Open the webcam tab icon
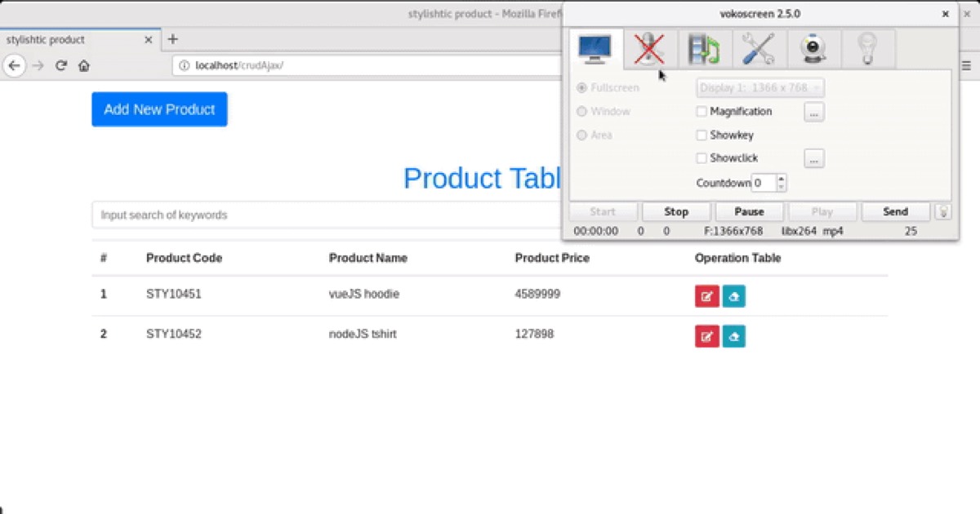This screenshot has width=980, height=514. click(813, 49)
